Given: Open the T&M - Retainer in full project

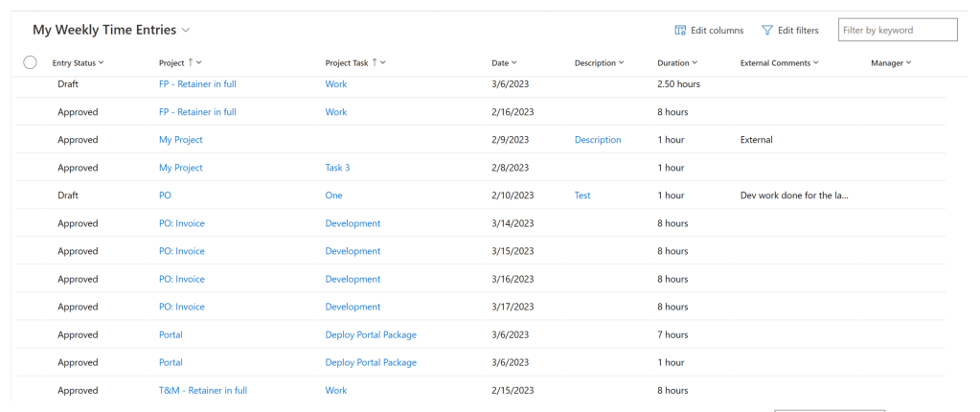Looking at the screenshot, I should click(x=203, y=391).
